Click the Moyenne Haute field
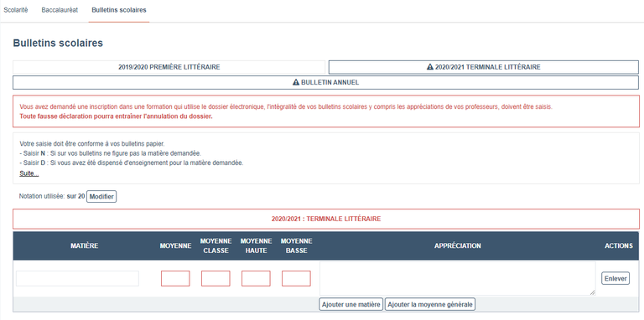 click(256, 279)
